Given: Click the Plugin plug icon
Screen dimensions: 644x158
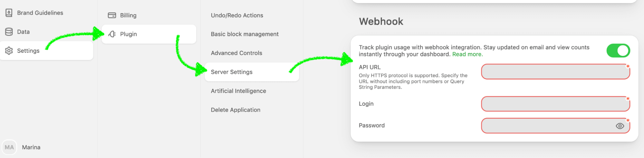Looking at the screenshot, I should click(112, 34).
